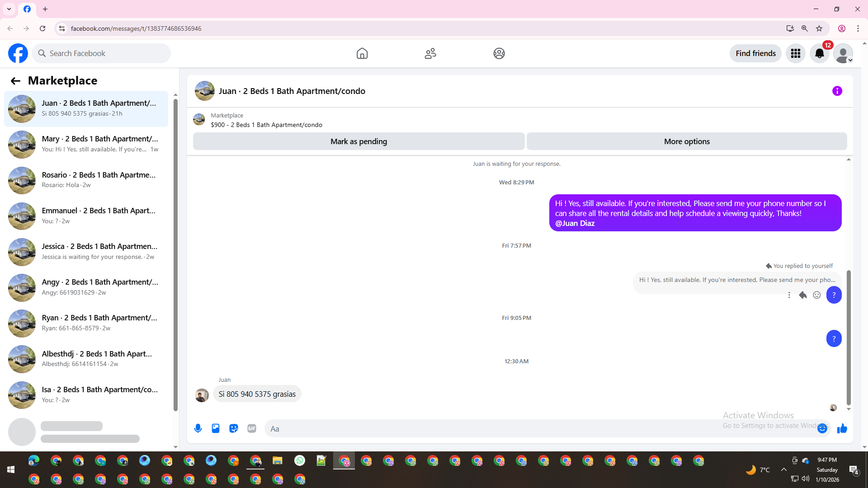The height and width of the screenshot is (488, 868).
Task: Go to the Facebook Home tab
Action: (362, 53)
